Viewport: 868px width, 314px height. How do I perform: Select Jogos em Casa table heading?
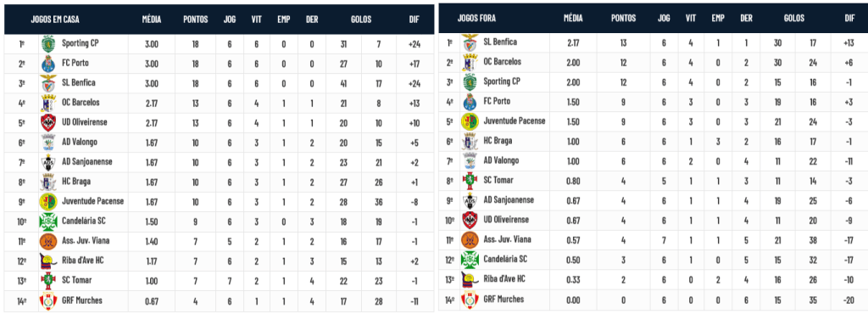[55, 20]
